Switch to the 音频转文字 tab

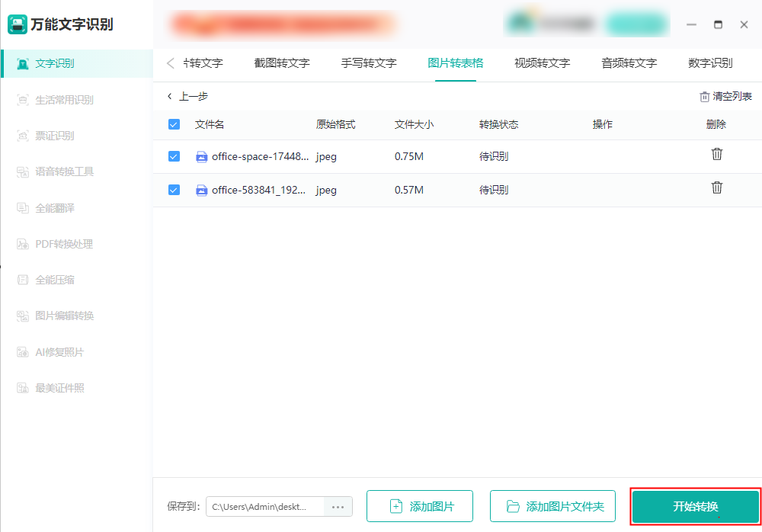click(629, 63)
